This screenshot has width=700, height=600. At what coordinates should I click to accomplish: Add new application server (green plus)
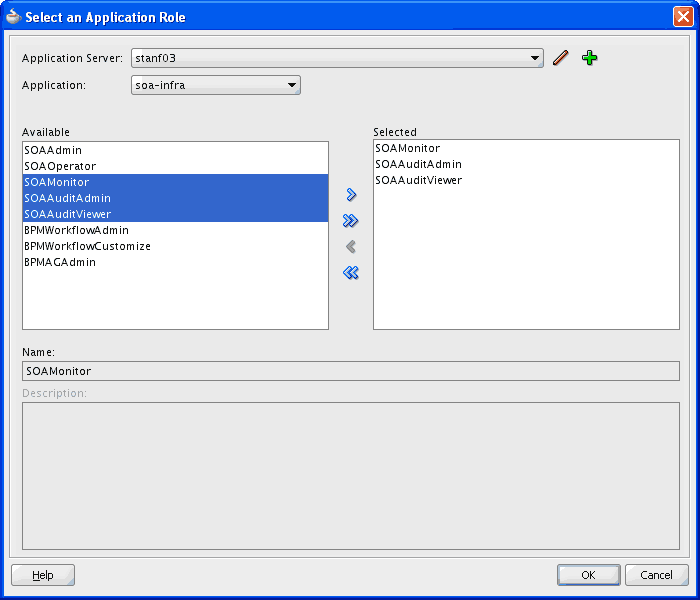[x=589, y=58]
